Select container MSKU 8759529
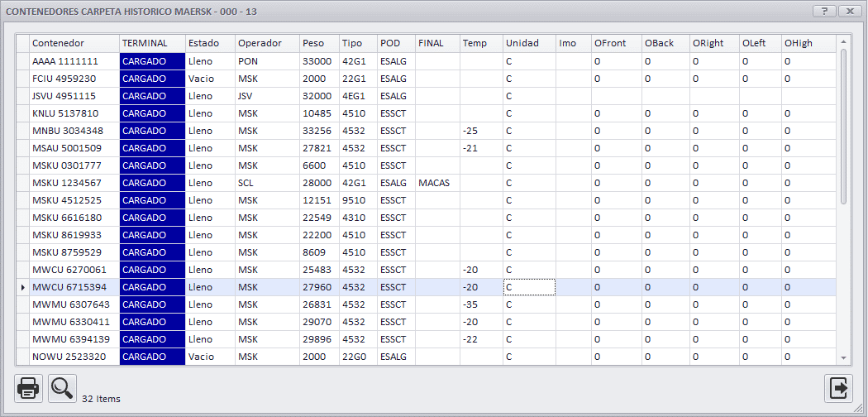 click(x=74, y=252)
